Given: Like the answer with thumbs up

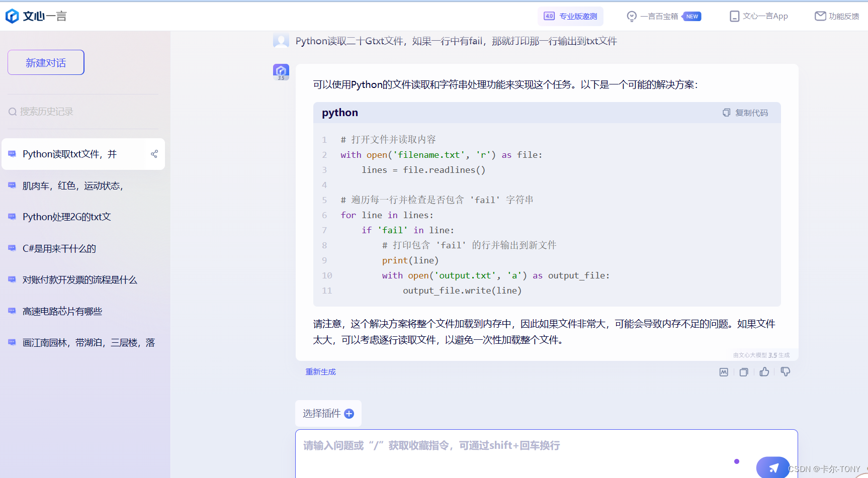Looking at the screenshot, I should click(764, 371).
